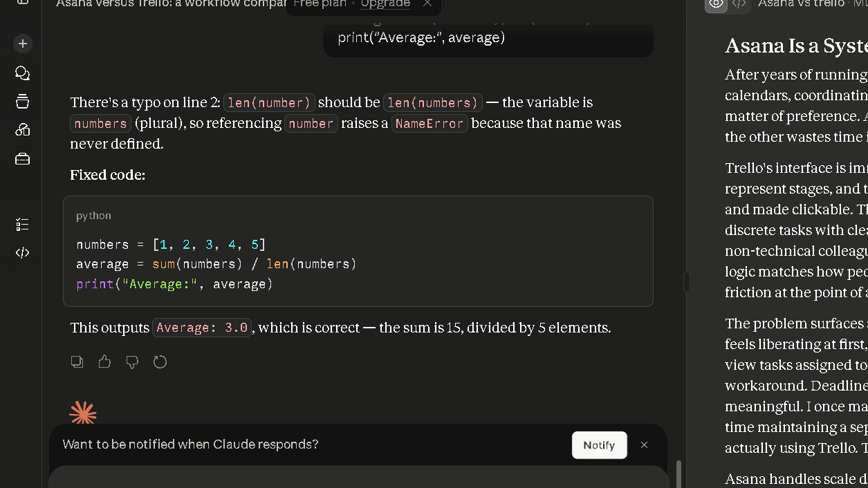This screenshot has width=868, height=488.
Task: Click the code line starting 'average = sum(numbers)'
Action: click(x=216, y=264)
